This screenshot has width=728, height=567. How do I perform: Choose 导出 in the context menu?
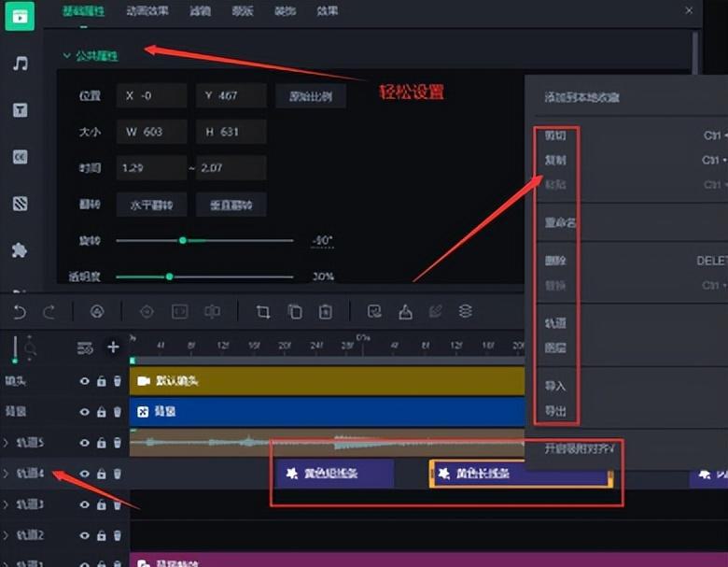tap(555, 411)
